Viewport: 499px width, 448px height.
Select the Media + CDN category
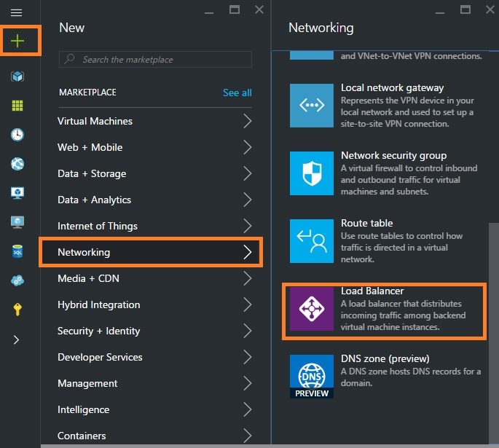154,278
